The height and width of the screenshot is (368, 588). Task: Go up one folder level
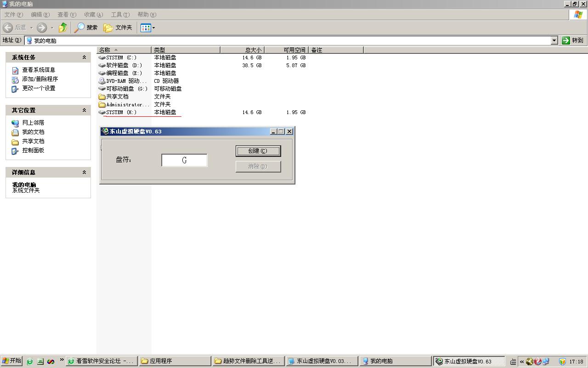(63, 28)
